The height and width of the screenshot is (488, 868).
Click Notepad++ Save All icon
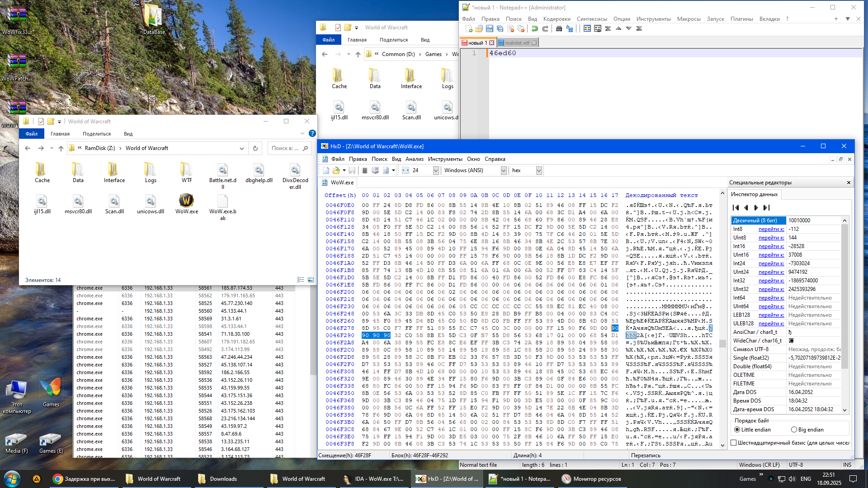tap(500, 29)
